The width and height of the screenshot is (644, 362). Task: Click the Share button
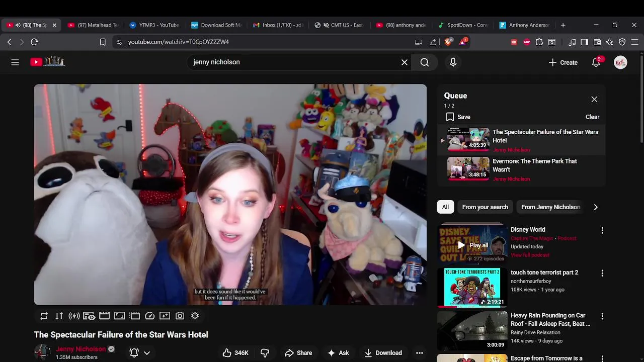pyautogui.click(x=298, y=353)
